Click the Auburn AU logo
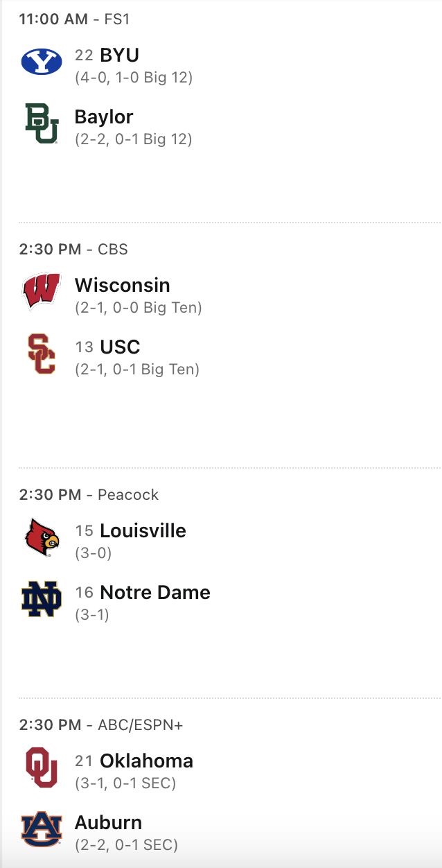Screen dimensions: 442x868 point(42,829)
